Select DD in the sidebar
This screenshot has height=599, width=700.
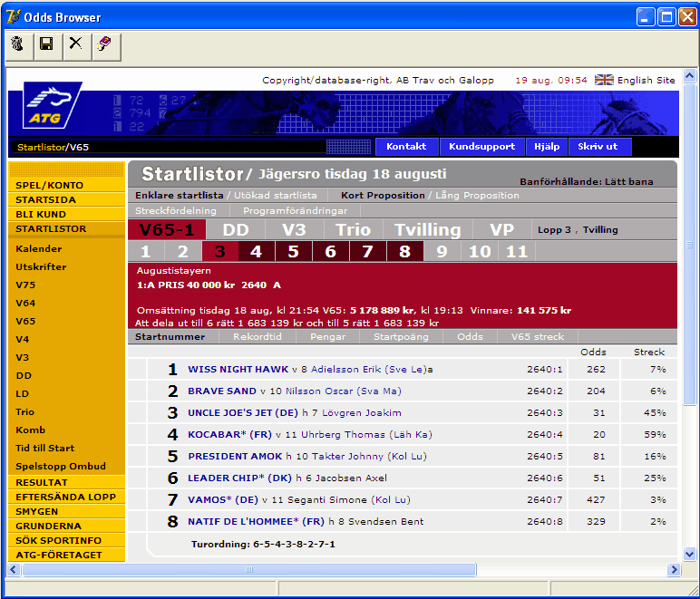click(24, 376)
